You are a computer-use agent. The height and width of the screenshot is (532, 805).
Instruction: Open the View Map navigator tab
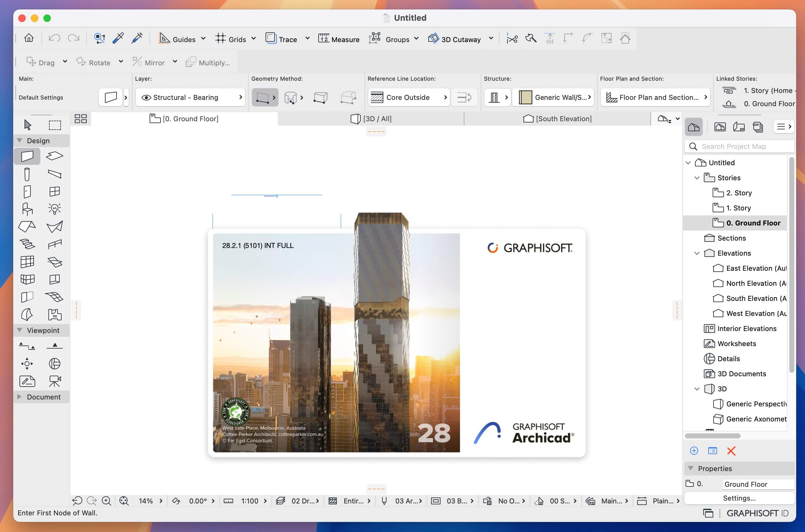[720, 127]
